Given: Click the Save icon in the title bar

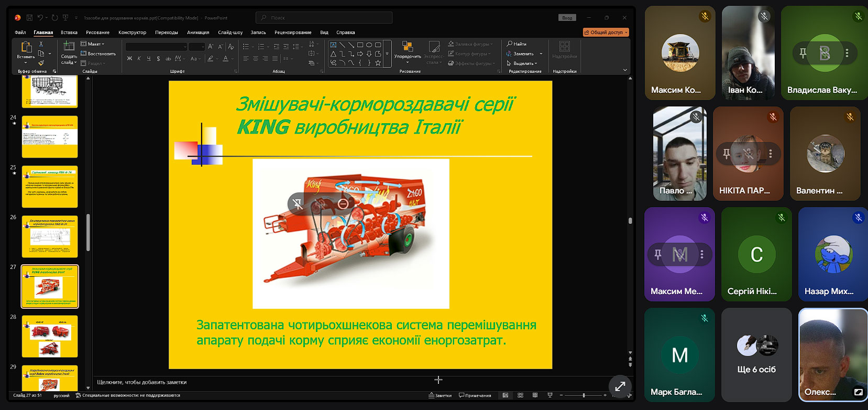Looking at the screenshot, I should pyautogui.click(x=29, y=18).
